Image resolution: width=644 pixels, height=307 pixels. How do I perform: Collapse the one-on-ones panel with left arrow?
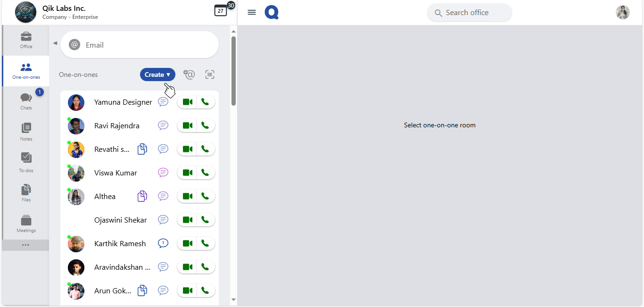[x=55, y=43]
